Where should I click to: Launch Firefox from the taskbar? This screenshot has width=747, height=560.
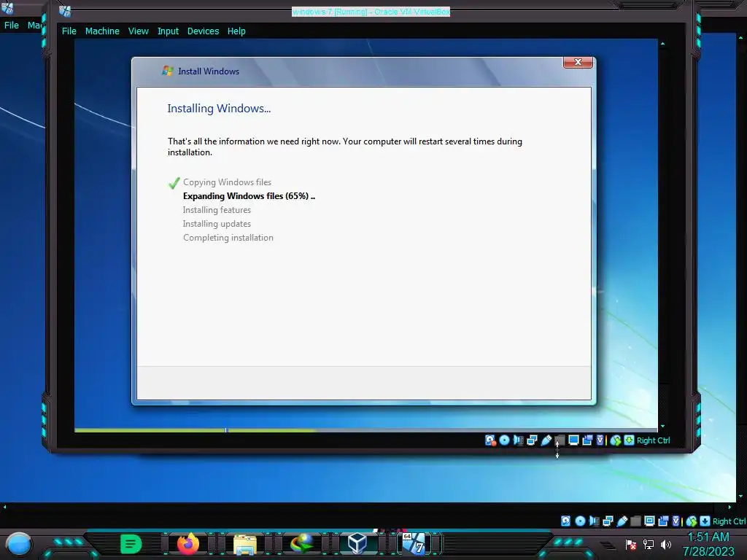(188, 543)
